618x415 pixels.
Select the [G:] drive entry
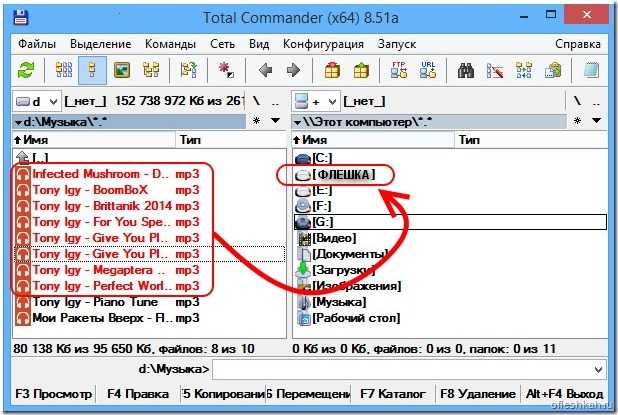(x=450, y=222)
